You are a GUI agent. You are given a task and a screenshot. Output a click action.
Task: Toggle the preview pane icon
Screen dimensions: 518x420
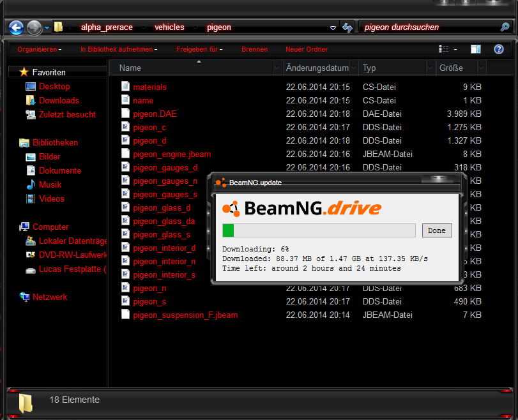(476, 49)
